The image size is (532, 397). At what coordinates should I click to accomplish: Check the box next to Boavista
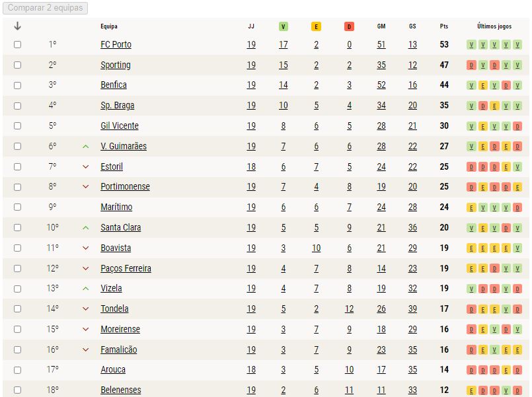pyautogui.click(x=18, y=248)
